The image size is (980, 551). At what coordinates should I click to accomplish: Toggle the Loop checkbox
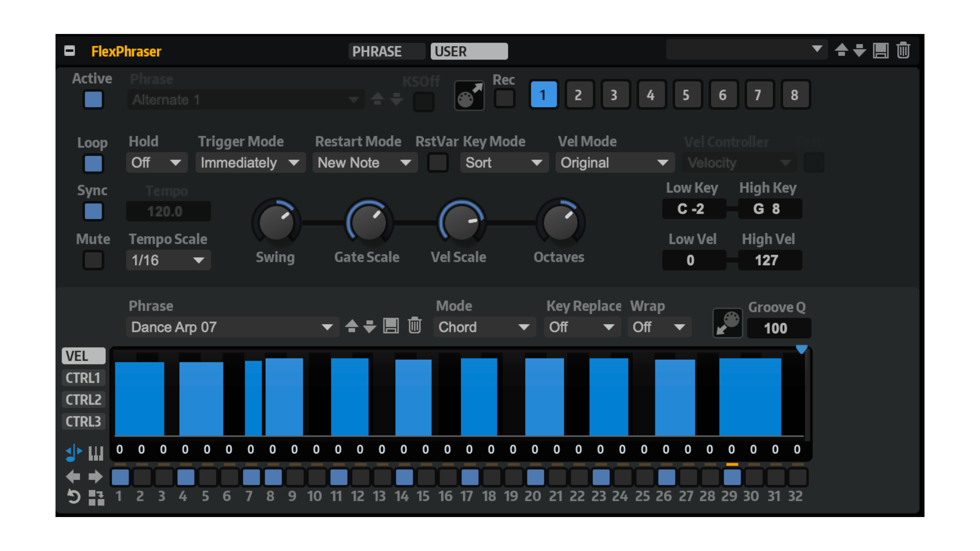93,164
